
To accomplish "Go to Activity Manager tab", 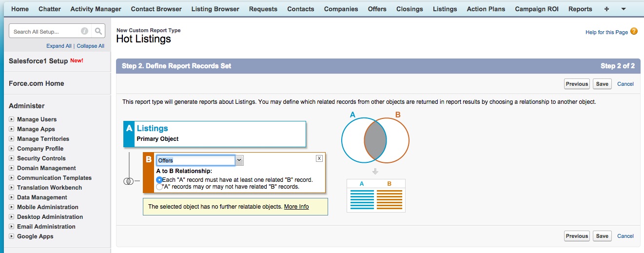I will [x=96, y=9].
